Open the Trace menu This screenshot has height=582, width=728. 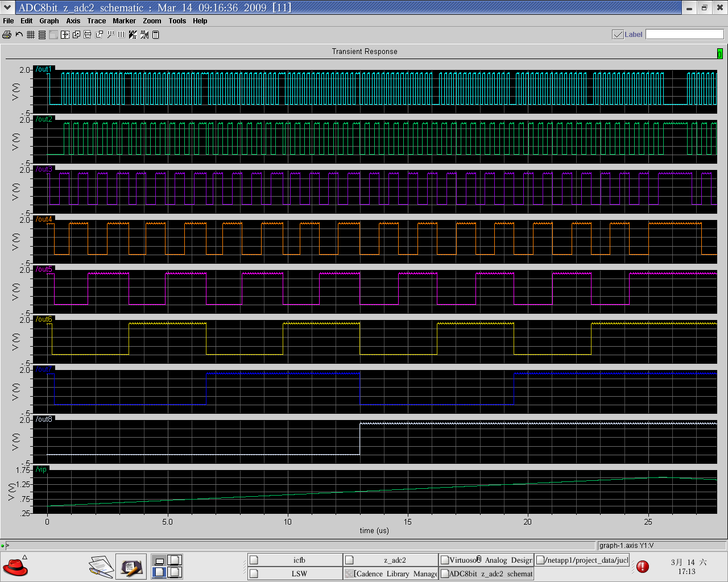[97, 21]
